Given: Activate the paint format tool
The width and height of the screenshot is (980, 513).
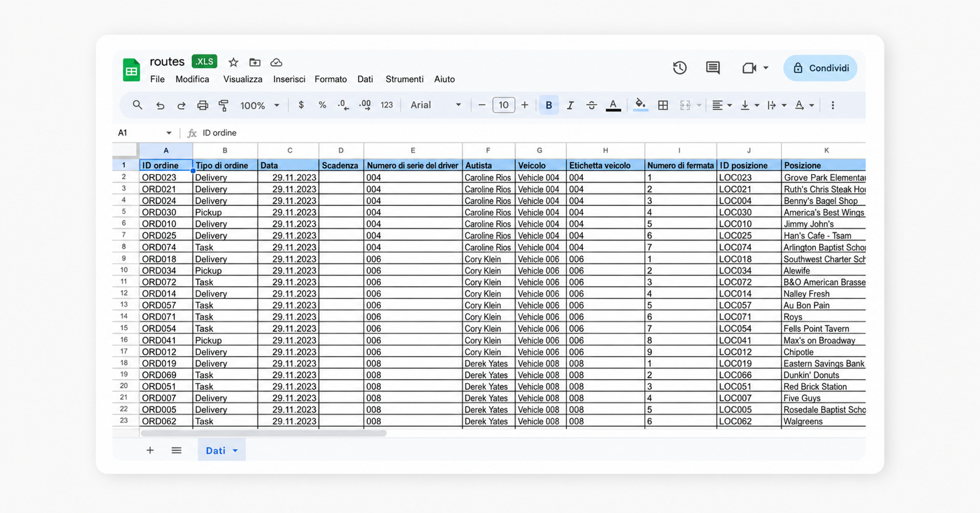Looking at the screenshot, I should pos(223,105).
